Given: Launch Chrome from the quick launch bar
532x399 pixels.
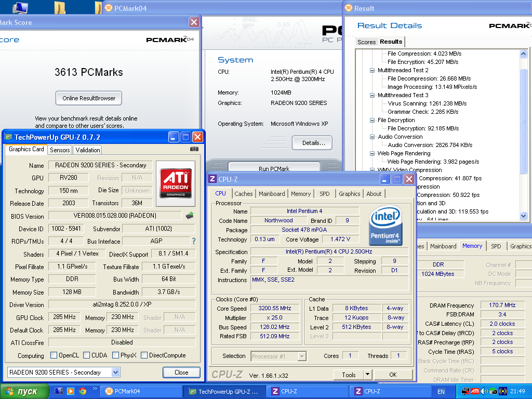Looking at the screenshot, I should [x=83, y=391].
